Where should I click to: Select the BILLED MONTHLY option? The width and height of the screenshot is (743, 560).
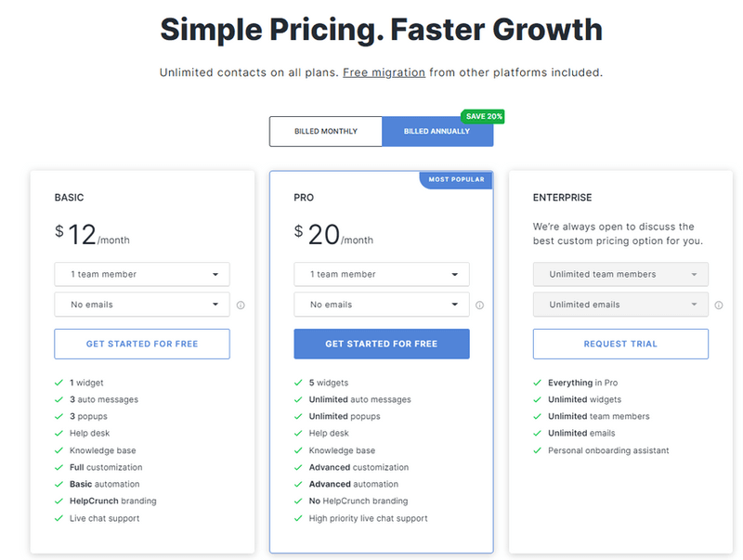325,131
